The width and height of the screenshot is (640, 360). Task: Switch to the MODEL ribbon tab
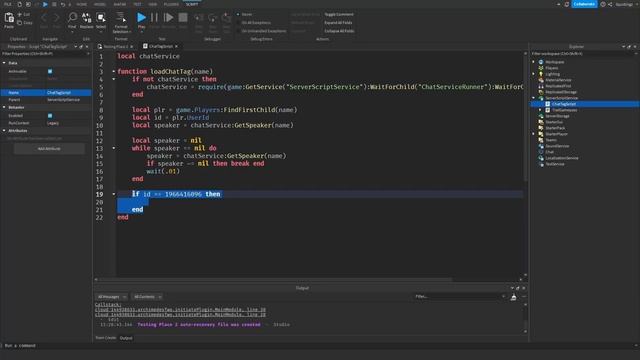(100, 4)
